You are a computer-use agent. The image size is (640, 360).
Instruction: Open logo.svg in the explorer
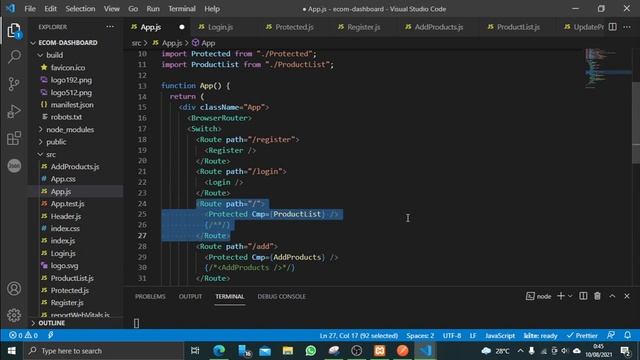click(64, 265)
